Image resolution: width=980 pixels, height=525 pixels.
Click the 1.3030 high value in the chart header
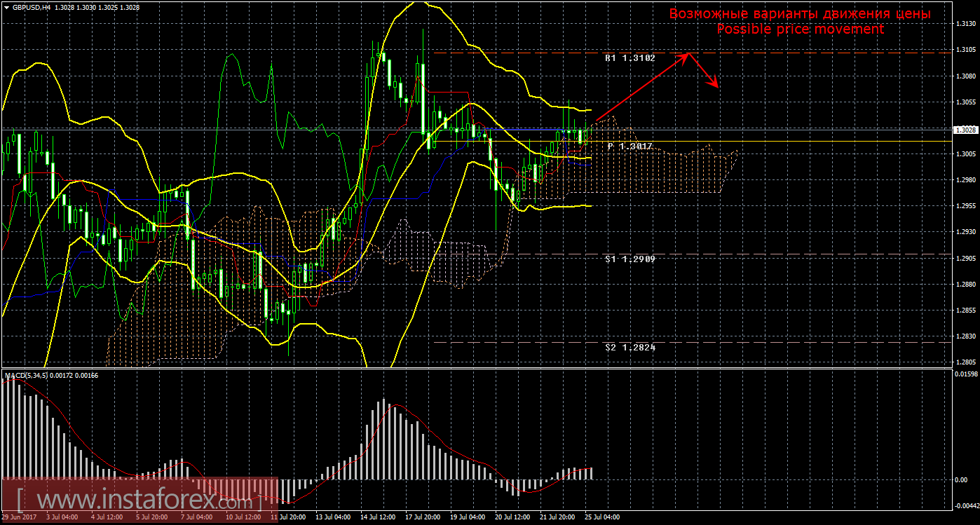click(x=86, y=6)
